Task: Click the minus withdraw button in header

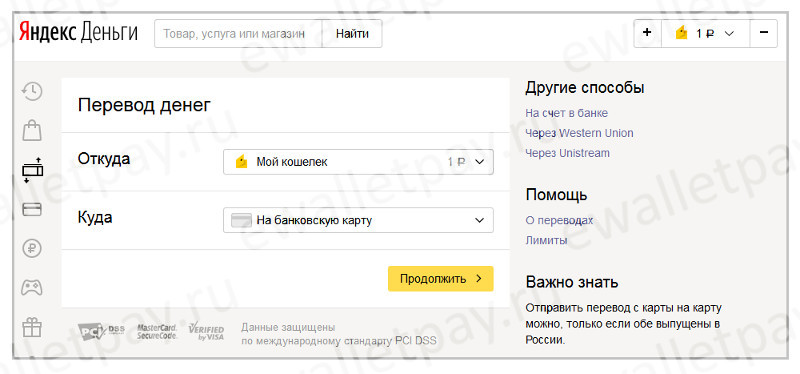Action: click(764, 33)
